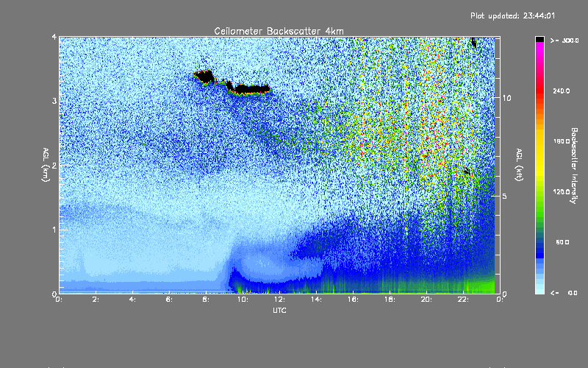Click the 'Plot updated: 23:44:01' timestamp
The width and height of the screenshot is (588, 368).
coord(512,15)
